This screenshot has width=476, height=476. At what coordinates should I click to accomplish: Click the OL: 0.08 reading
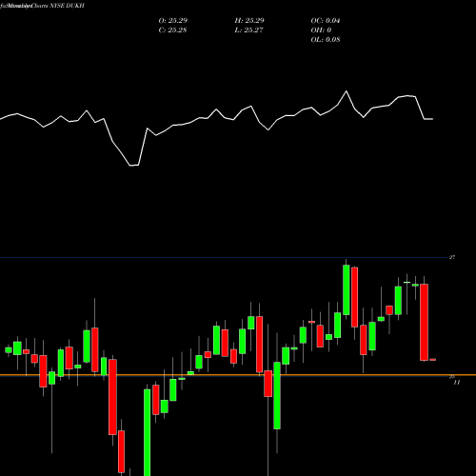(x=326, y=40)
